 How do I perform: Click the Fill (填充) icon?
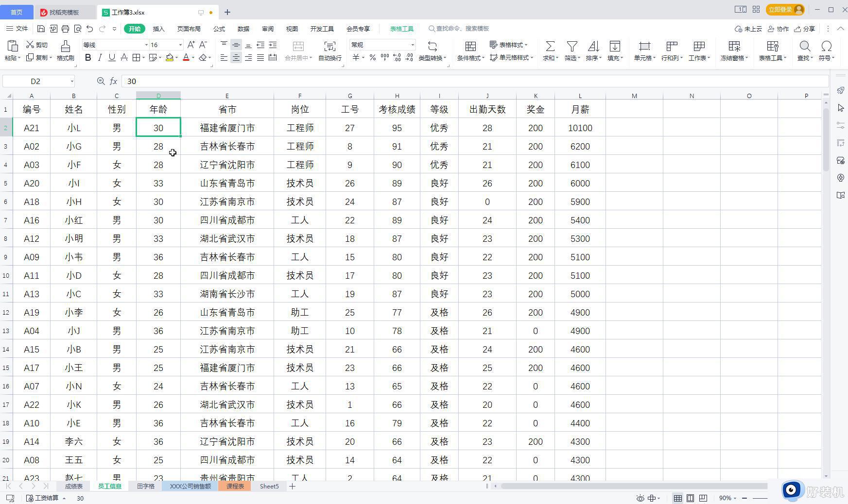click(615, 46)
